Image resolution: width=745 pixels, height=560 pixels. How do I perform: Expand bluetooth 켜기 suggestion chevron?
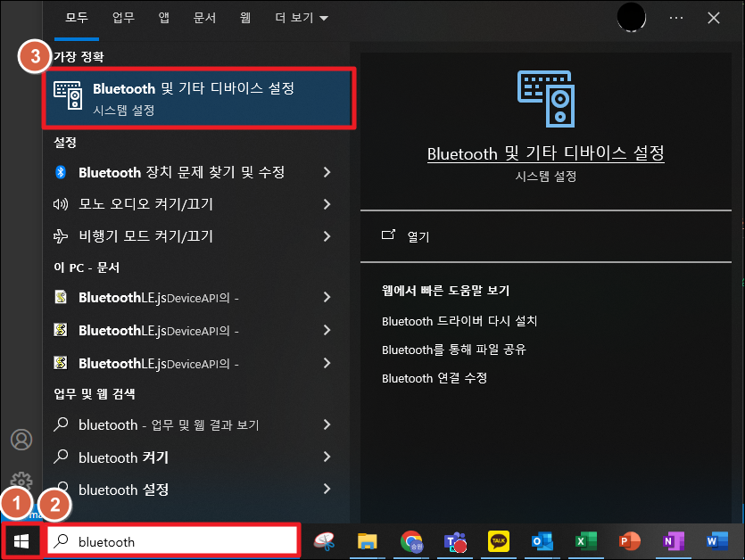327,457
